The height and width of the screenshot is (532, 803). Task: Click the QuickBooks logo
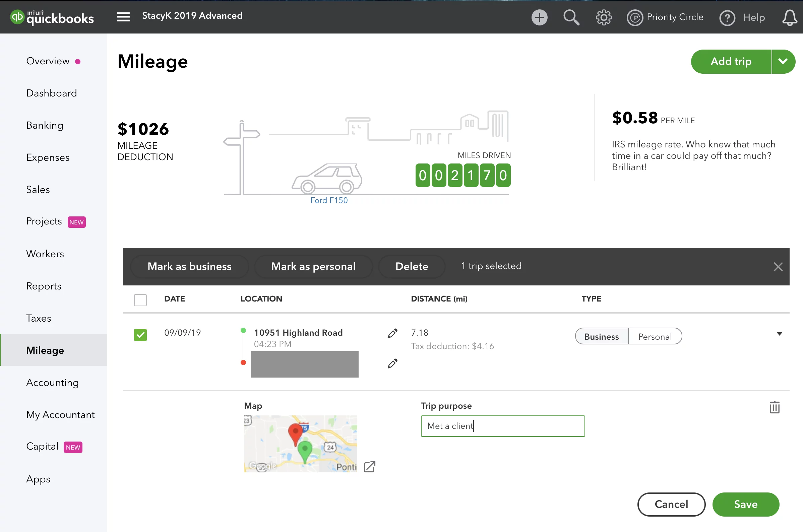click(x=52, y=17)
